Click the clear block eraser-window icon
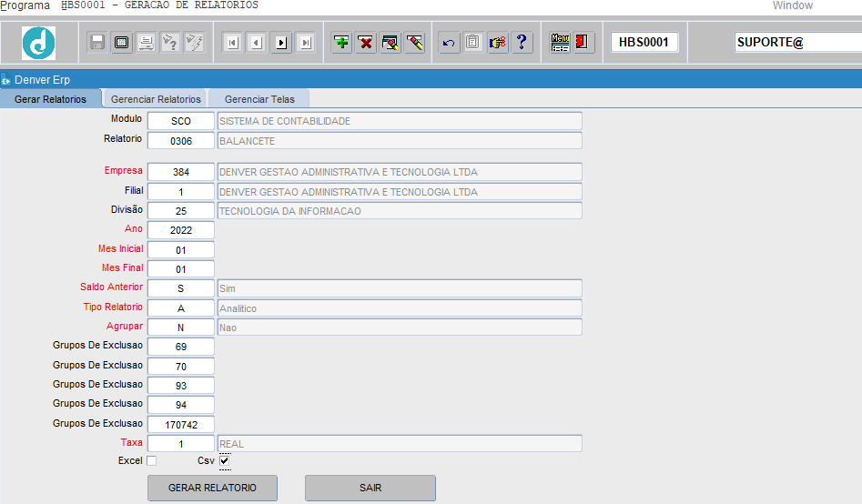This screenshot has height=504, width=862. tap(390, 43)
